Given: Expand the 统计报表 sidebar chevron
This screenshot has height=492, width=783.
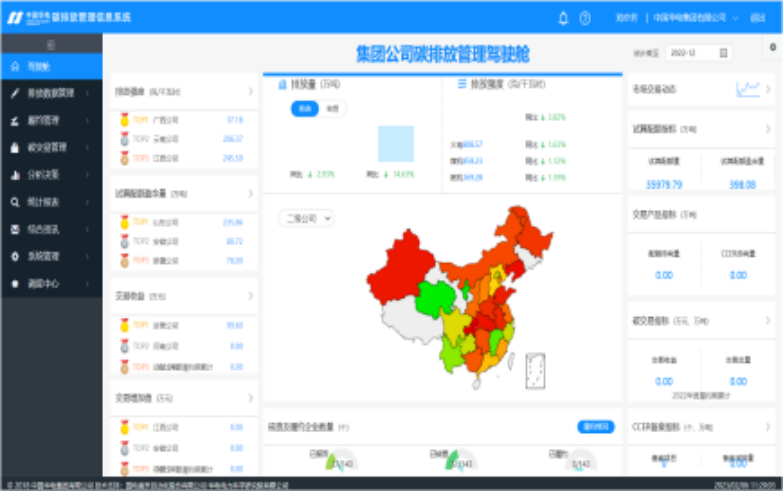Looking at the screenshot, I should point(87,202).
